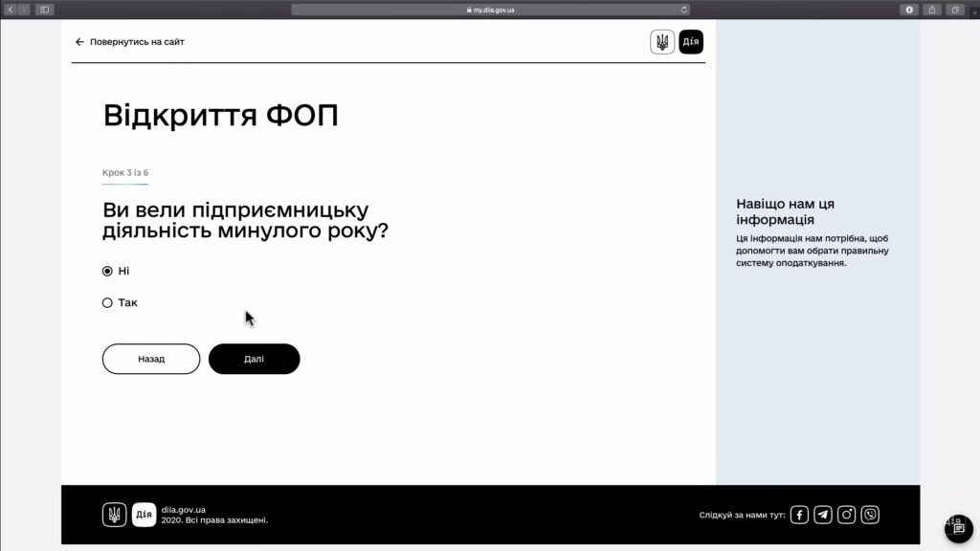
Task: Toggle the Safari sidebar button
Action: tap(44, 10)
